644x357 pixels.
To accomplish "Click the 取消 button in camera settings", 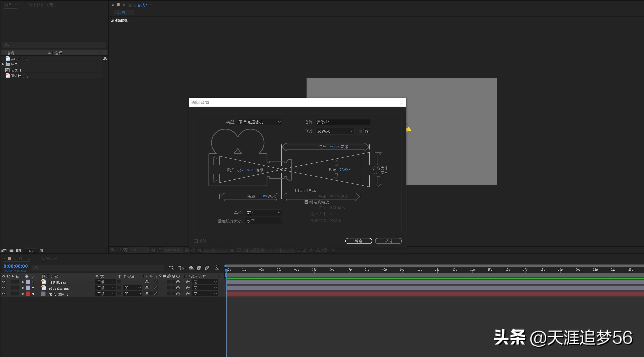I will (388, 241).
